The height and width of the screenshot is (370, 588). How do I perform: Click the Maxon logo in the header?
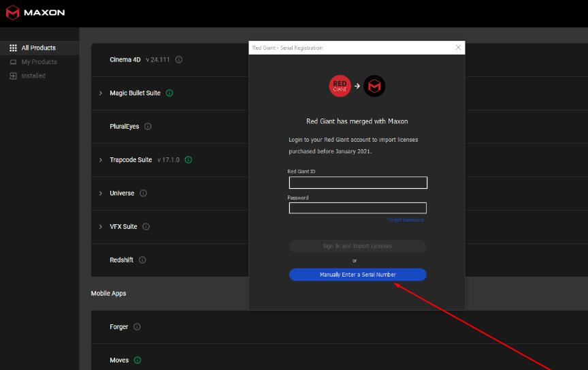point(35,13)
